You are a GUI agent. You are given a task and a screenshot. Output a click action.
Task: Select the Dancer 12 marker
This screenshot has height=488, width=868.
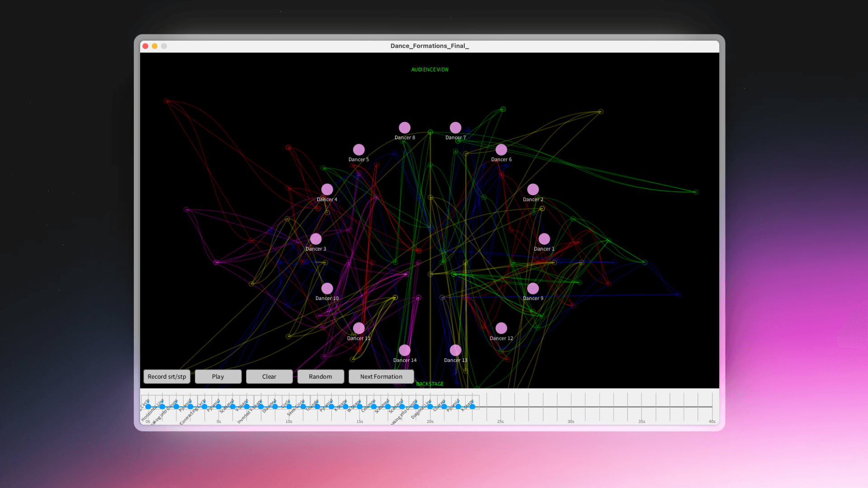coord(501,328)
